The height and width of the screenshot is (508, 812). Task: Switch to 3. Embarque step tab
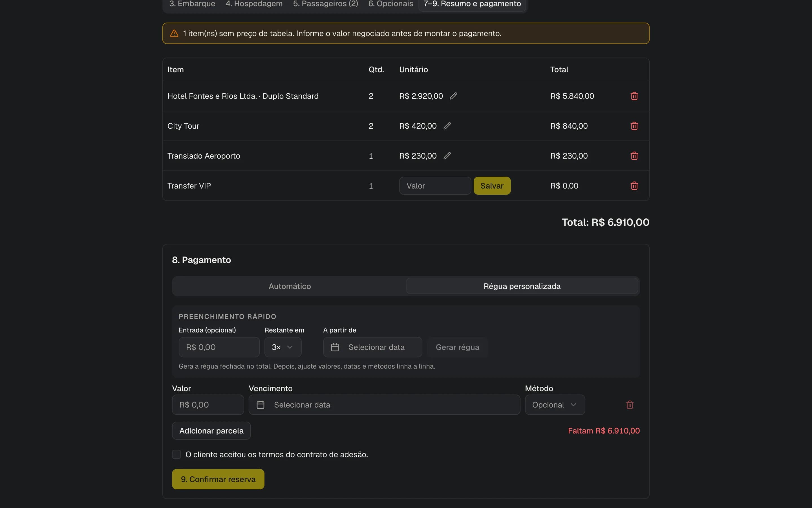point(192,4)
